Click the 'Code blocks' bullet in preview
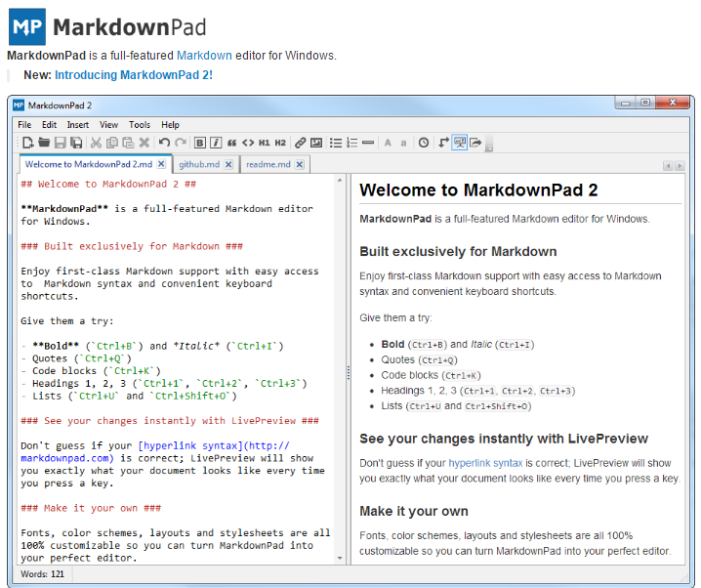 pos(431,376)
